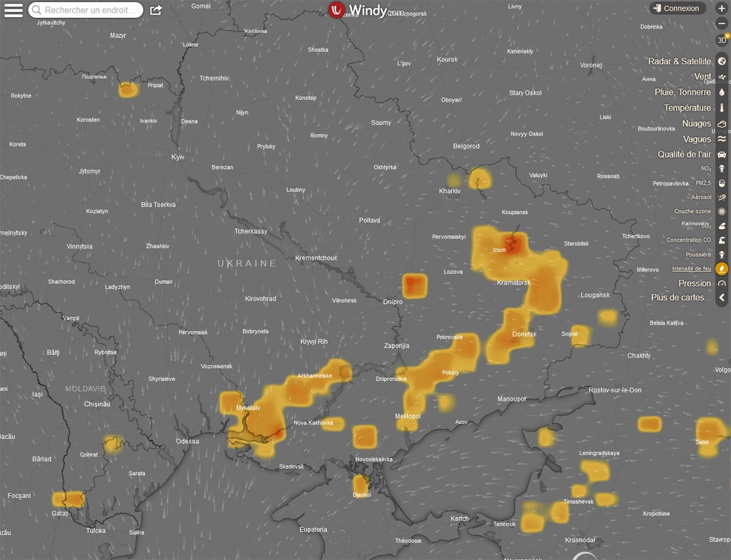Select the Nuages cloud icon

point(722,124)
